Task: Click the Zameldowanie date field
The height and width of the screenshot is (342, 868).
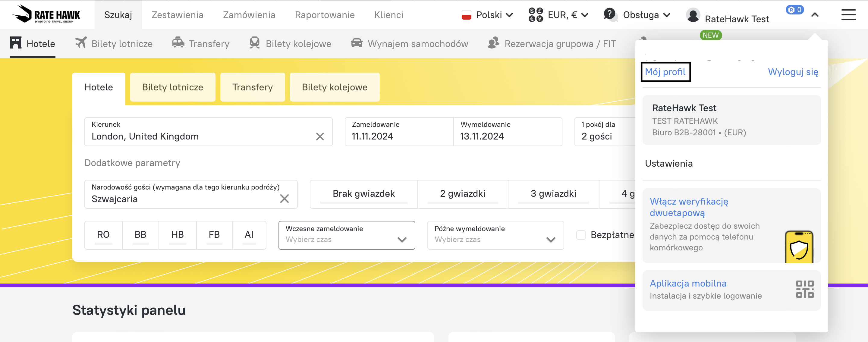Action: [399, 132]
